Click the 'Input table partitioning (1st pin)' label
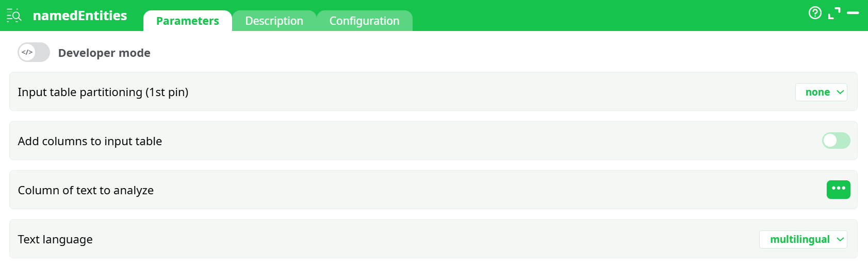868x263 pixels. pos(103,92)
